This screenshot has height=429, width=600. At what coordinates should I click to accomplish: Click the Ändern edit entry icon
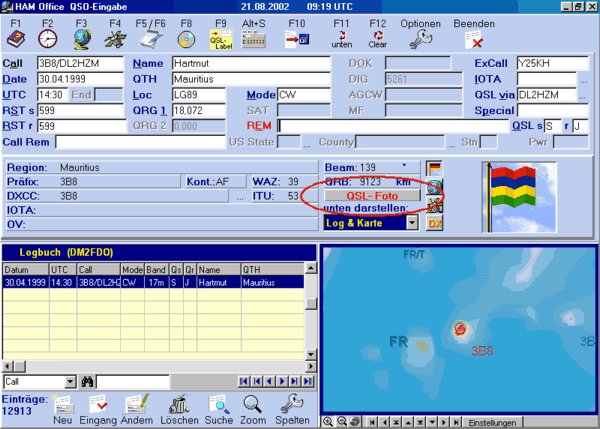137,405
